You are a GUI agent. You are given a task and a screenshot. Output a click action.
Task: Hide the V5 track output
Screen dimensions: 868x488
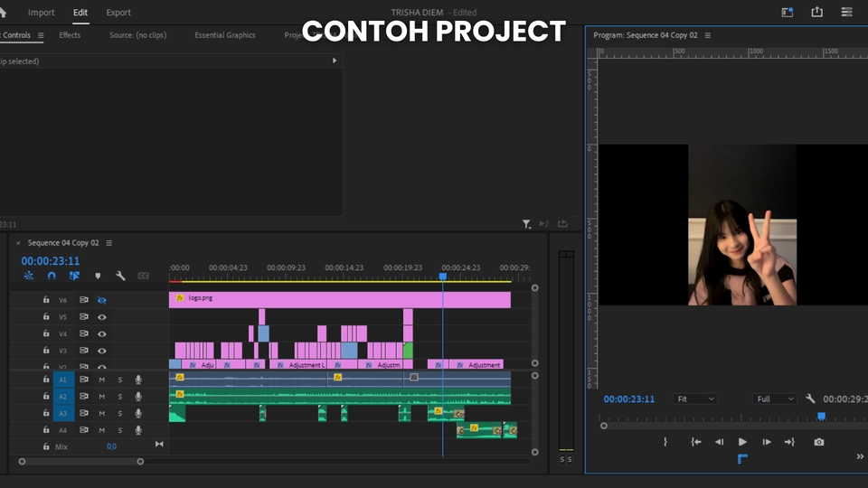[x=102, y=317]
